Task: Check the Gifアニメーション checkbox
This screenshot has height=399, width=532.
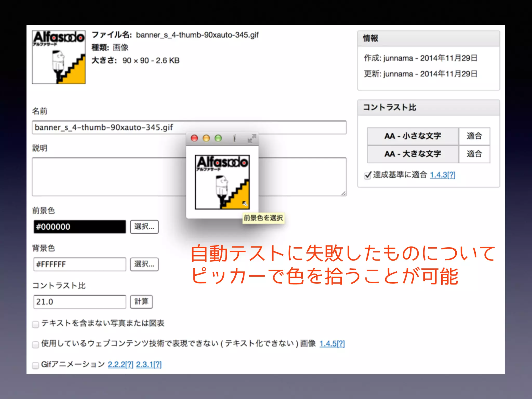Action: (x=36, y=365)
